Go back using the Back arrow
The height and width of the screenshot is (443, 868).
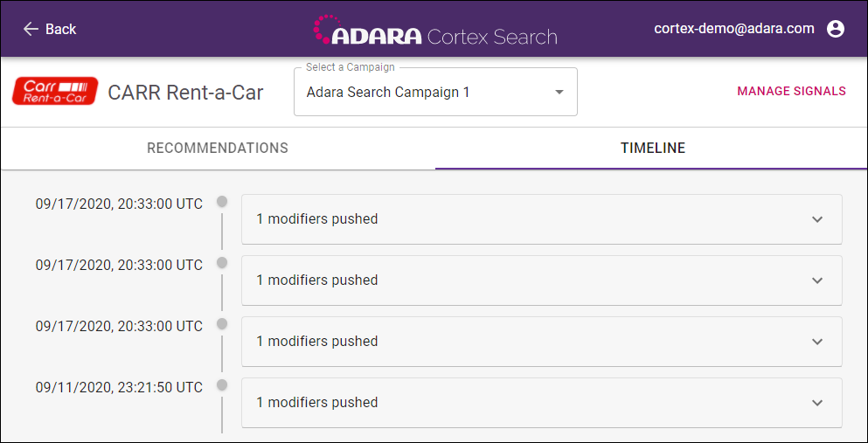49,29
